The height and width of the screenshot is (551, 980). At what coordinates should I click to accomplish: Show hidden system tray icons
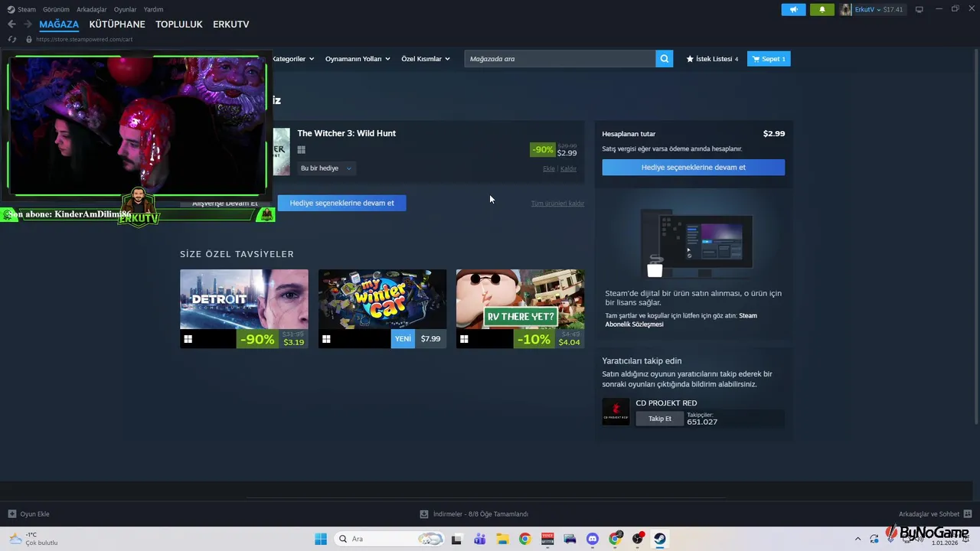[857, 539]
